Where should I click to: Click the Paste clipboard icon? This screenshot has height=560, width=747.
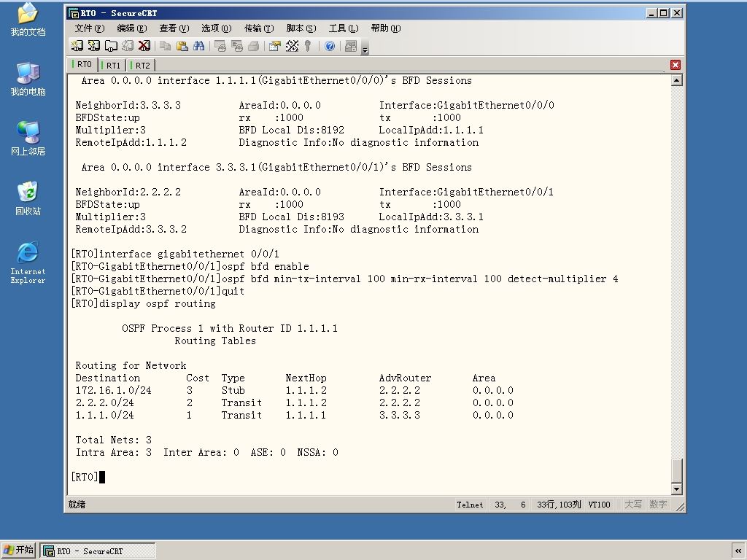tap(182, 46)
